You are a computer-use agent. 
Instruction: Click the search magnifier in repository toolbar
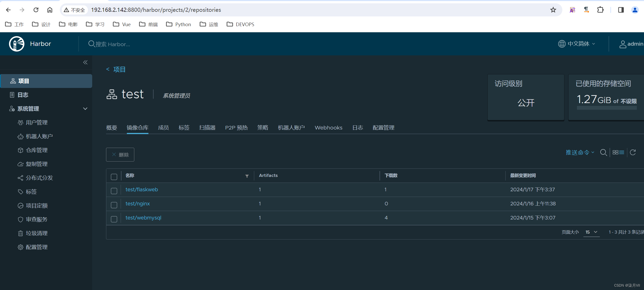[603, 153]
